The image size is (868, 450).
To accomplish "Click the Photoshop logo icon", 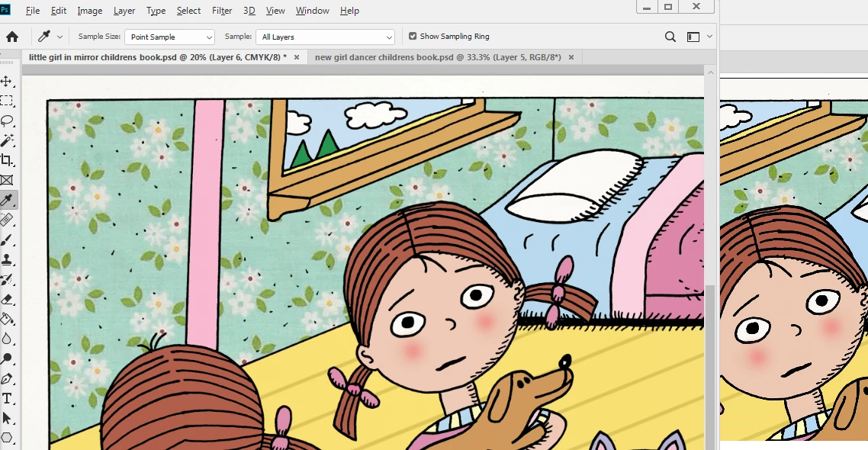I will click(x=5, y=10).
